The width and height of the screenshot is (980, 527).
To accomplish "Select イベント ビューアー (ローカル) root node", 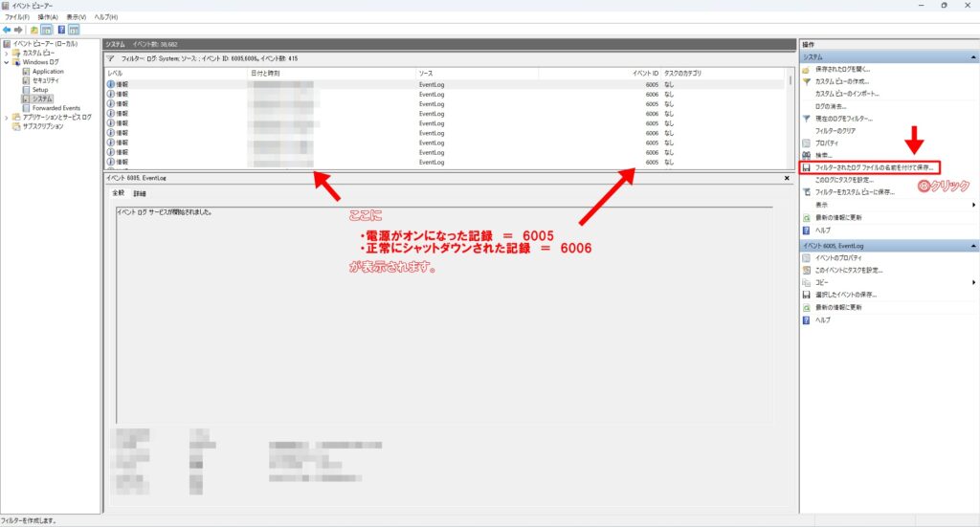I will click(45, 44).
